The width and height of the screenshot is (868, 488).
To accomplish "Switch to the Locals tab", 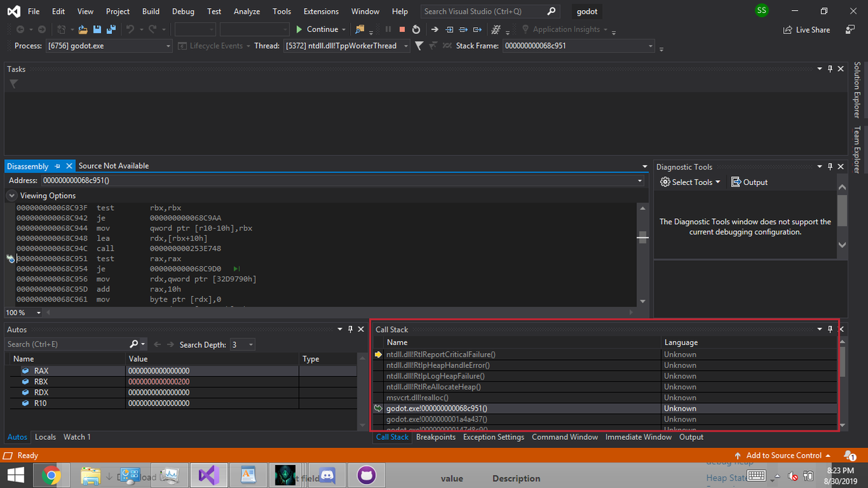I will click(x=45, y=437).
